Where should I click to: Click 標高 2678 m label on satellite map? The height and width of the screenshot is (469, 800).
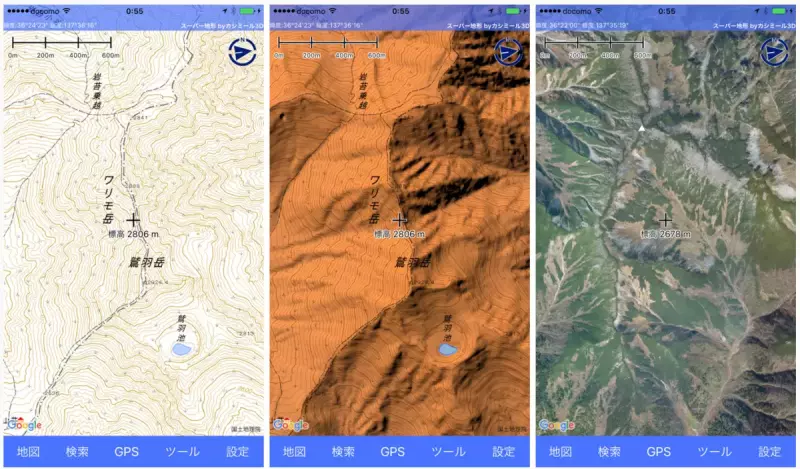tap(665, 234)
